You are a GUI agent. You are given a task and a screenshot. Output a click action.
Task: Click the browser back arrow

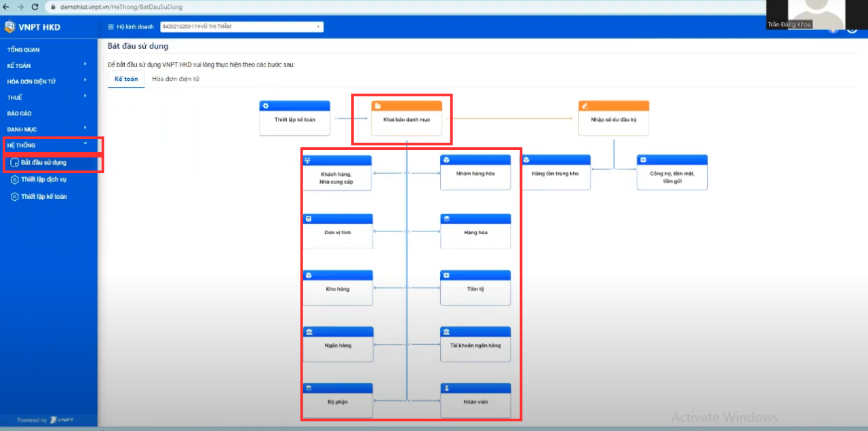click(6, 6)
